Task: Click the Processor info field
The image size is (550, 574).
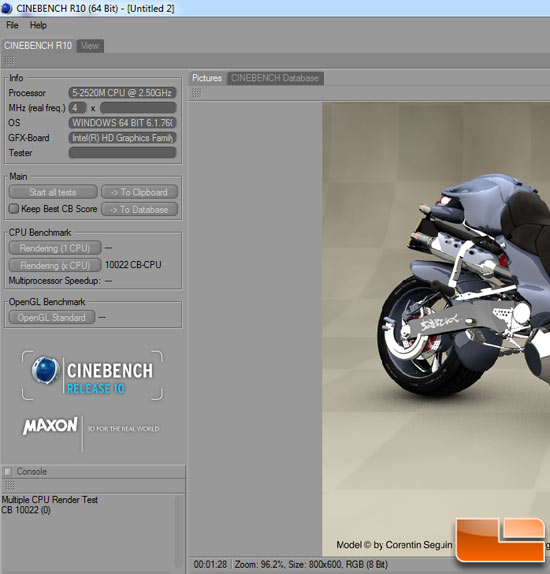Action: pyautogui.click(x=122, y=93)
